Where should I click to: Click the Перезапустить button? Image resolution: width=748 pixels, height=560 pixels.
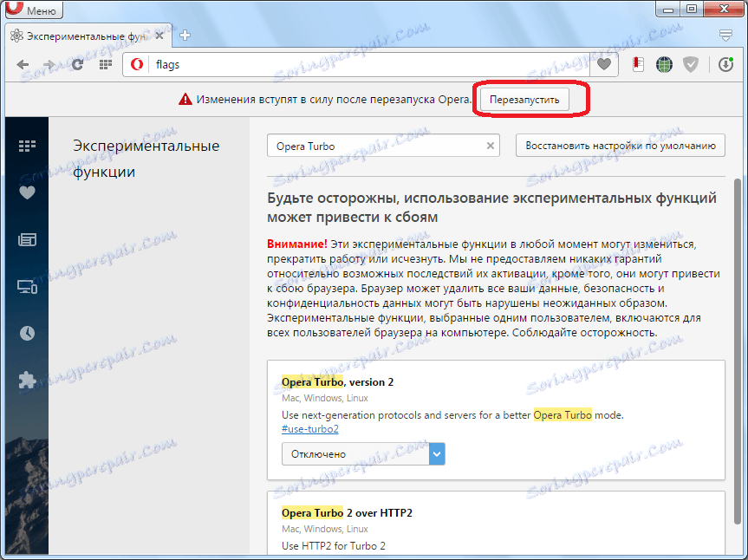[524, 100]
